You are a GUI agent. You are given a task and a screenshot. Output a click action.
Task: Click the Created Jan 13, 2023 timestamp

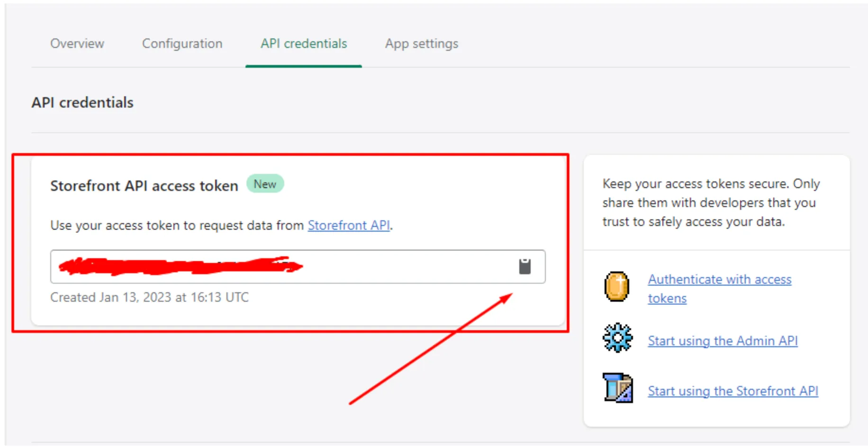pyautogui.click(x=149, y=297)
